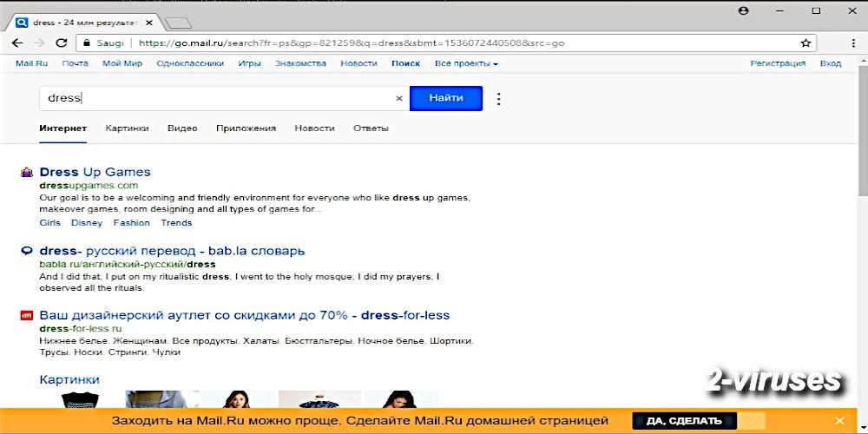The height and width of the screenshot is (434, 868).
Task: Click the first image thumbnail under Картинки
Action: point(79,399)
